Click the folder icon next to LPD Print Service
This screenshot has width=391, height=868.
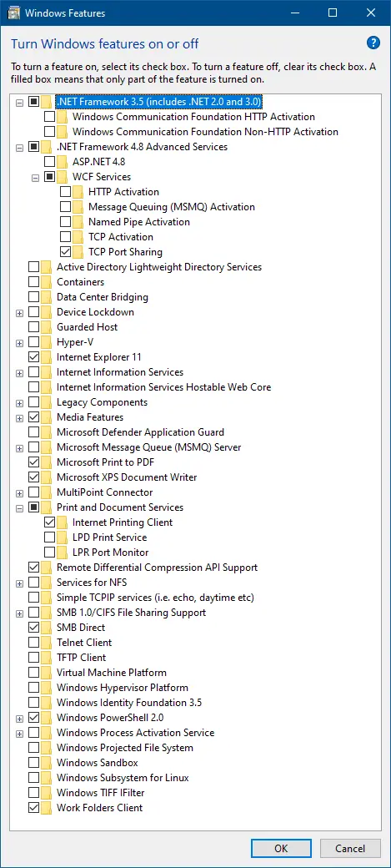63,537
